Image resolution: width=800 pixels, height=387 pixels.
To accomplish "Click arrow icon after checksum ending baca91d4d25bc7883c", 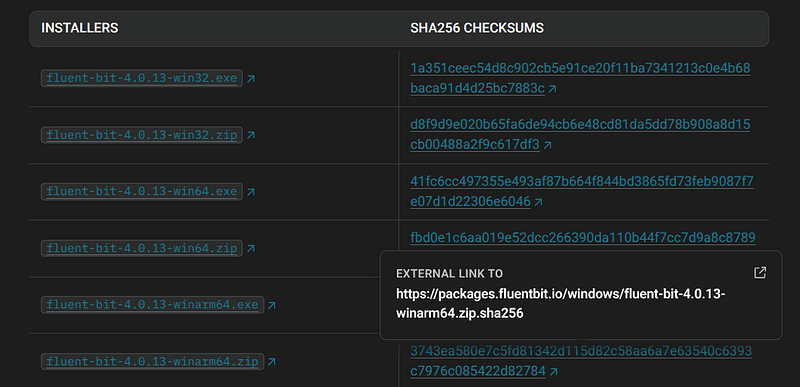I will 553,89.
